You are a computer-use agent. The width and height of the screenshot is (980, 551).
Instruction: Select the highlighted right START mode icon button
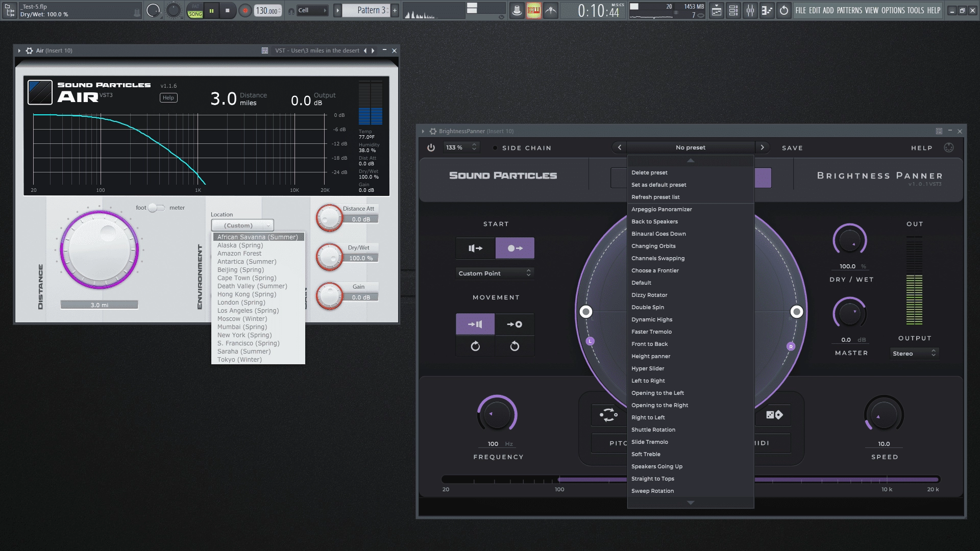[x=515, y=248]
